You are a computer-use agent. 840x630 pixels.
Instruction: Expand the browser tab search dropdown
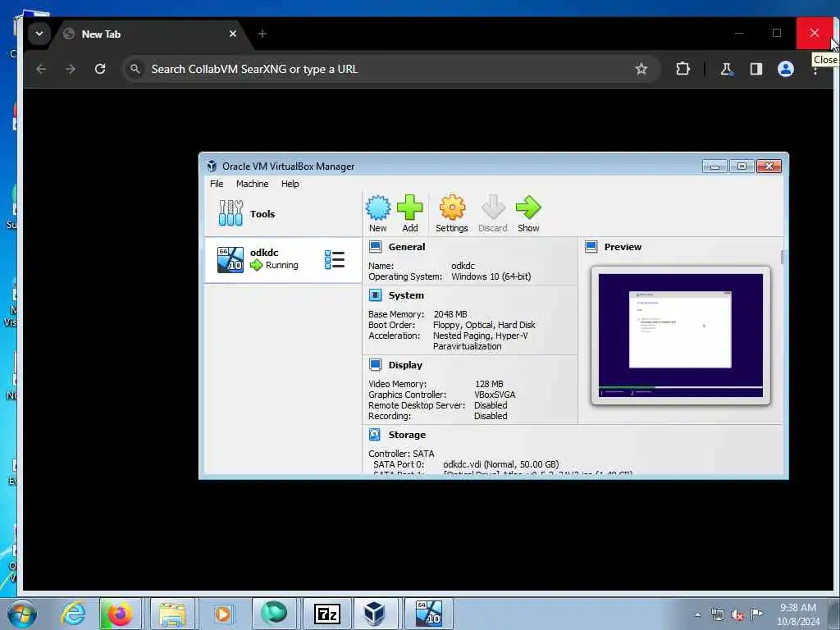point(39,34)
